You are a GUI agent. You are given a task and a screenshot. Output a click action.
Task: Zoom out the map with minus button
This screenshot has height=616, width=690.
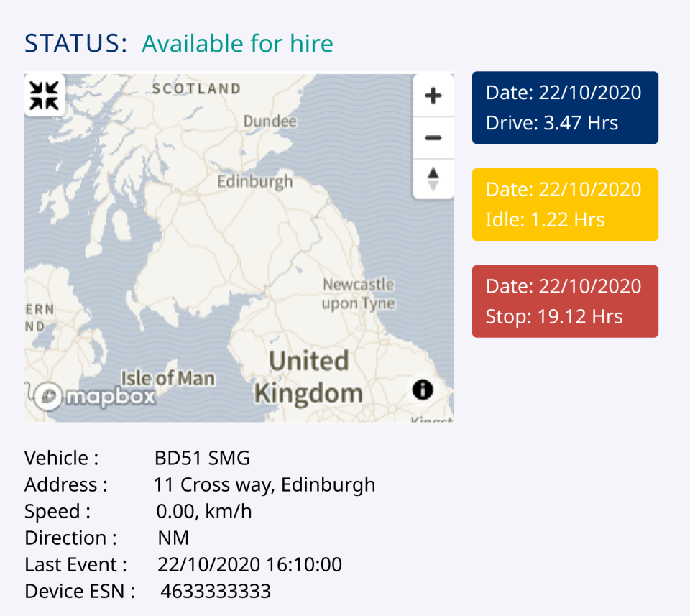[433, 138]
